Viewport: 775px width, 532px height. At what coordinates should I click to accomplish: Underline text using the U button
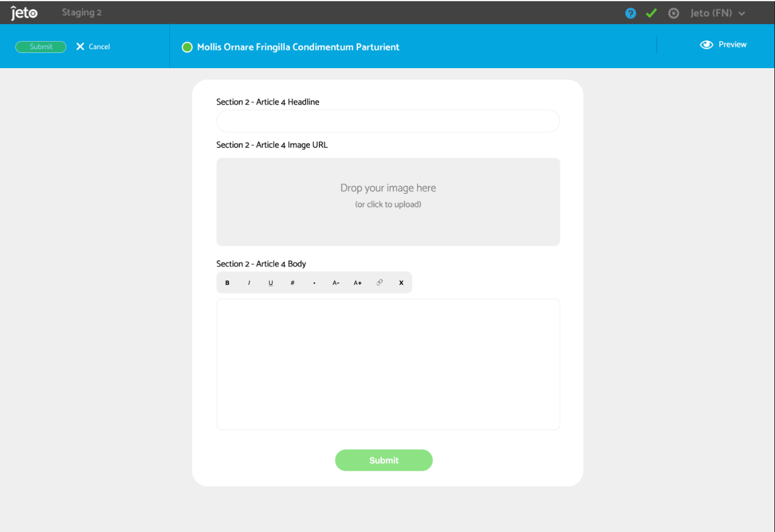(x=271, y=283)
